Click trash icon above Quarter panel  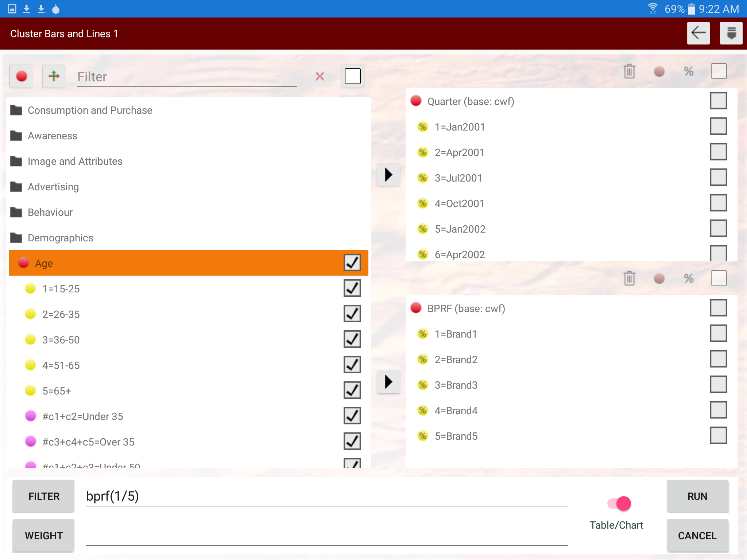[x=629, y=71]
